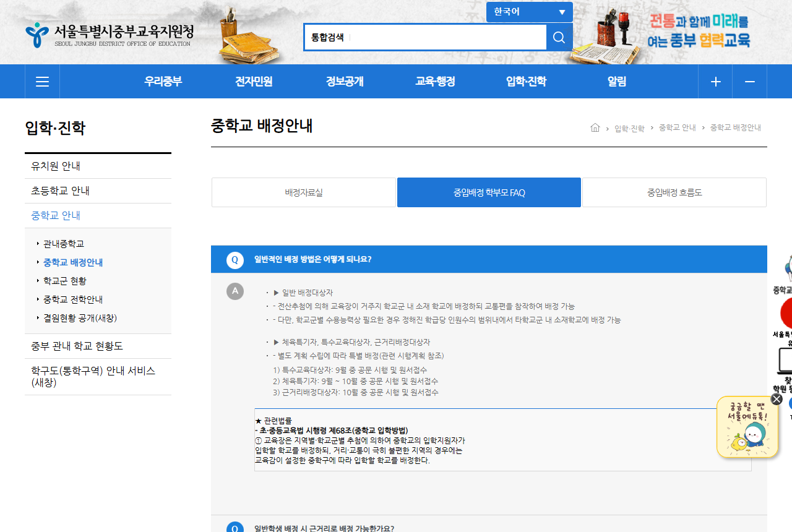This screenshot has height=532, width=792.
Task: Switch to the 중입배정 흐름도 tab
Action: (x=674, y=192)
